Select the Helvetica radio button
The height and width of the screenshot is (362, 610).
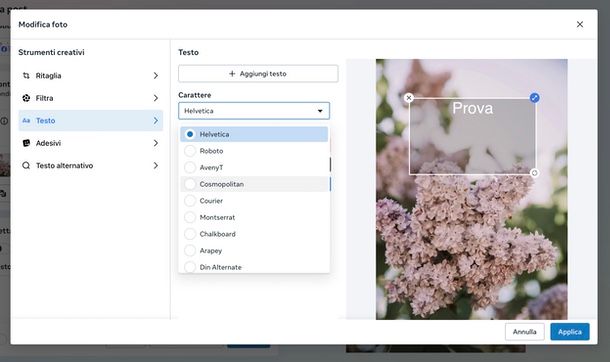190,134
